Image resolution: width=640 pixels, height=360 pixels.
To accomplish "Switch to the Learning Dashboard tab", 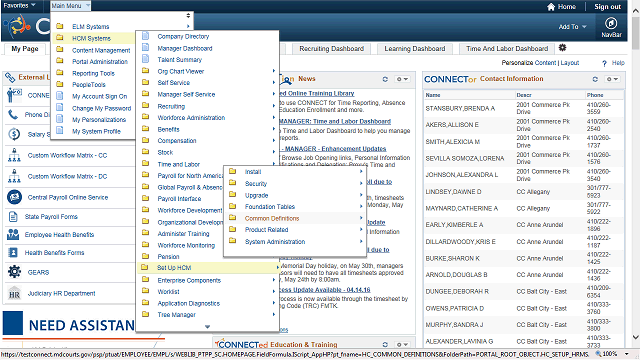I will click(x=415, y=49).
